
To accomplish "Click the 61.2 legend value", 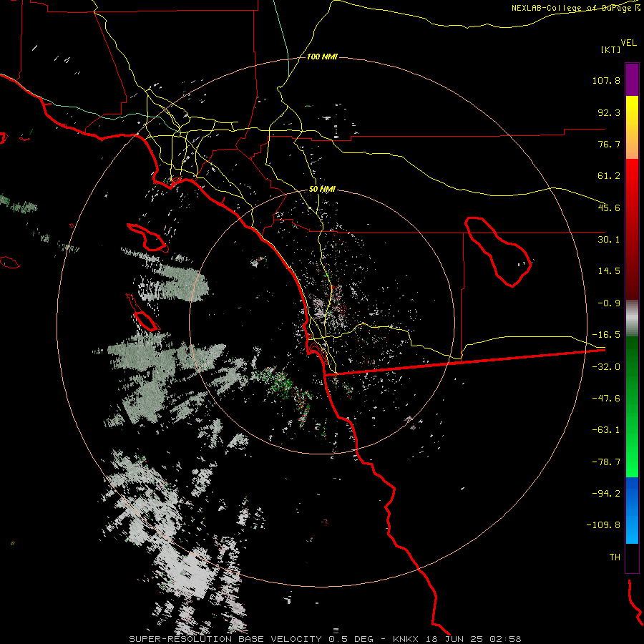I will click(609, 176).
